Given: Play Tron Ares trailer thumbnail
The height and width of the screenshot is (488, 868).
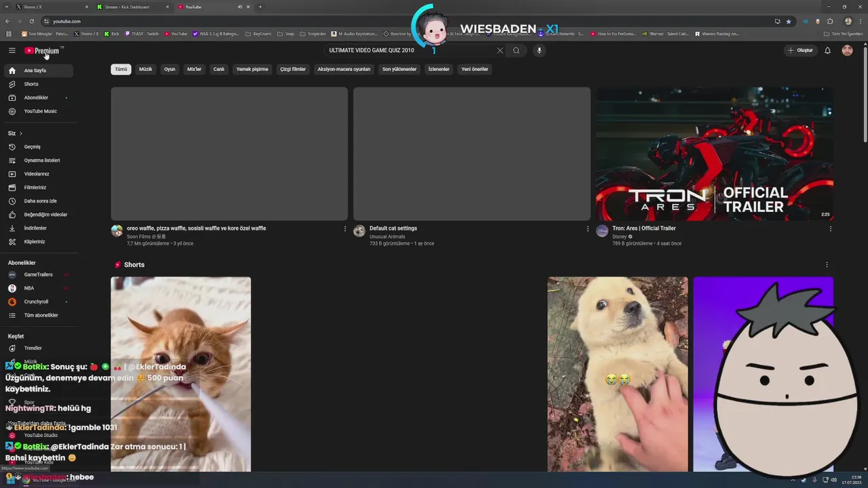Looking at the screenshot, I should pyautogui.click(x=715, y=154).
